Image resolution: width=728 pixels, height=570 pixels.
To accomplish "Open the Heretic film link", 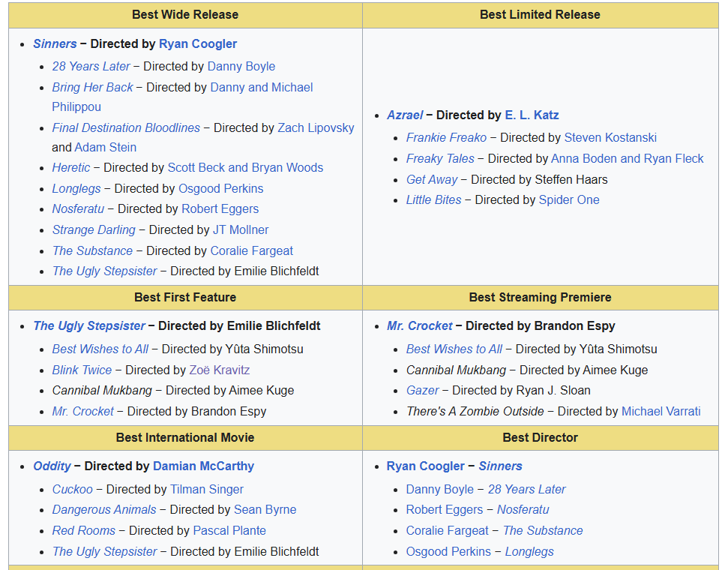I will pyautogui.click(x=71, y=168).
